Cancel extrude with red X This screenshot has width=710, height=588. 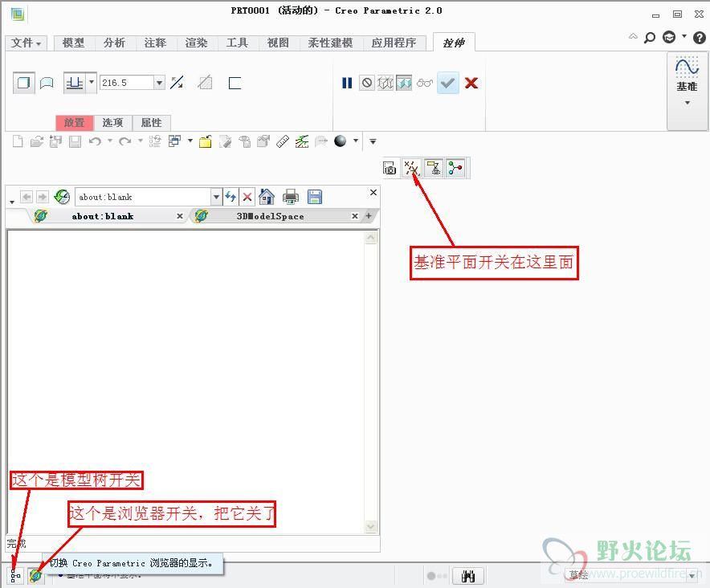471,83
